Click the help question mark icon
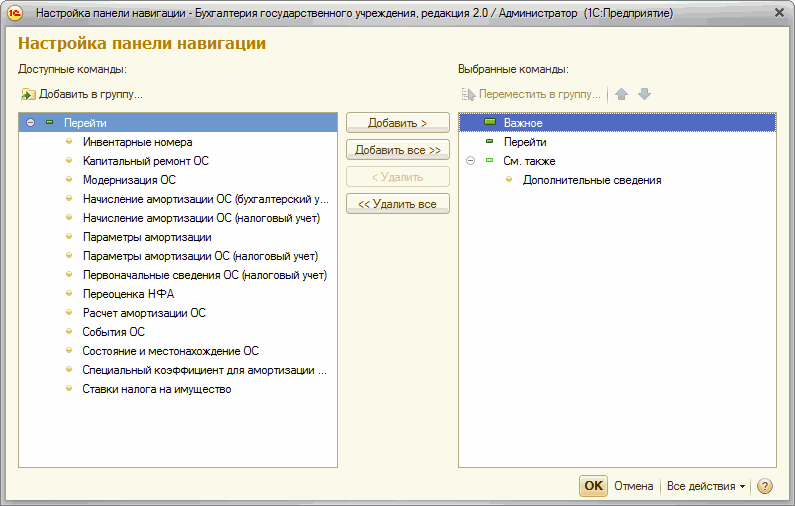The height and width of the screenshot is (506, 795). coord(765,486)
